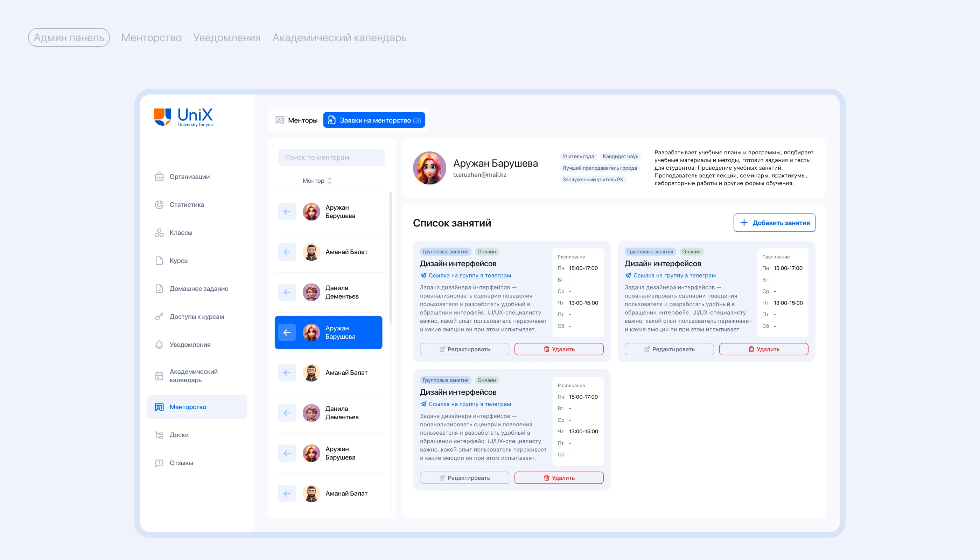The width and height of the screenshot is (980, 560).
Task: Sort list by Ментор column arrows
Action: pos(330,181)
